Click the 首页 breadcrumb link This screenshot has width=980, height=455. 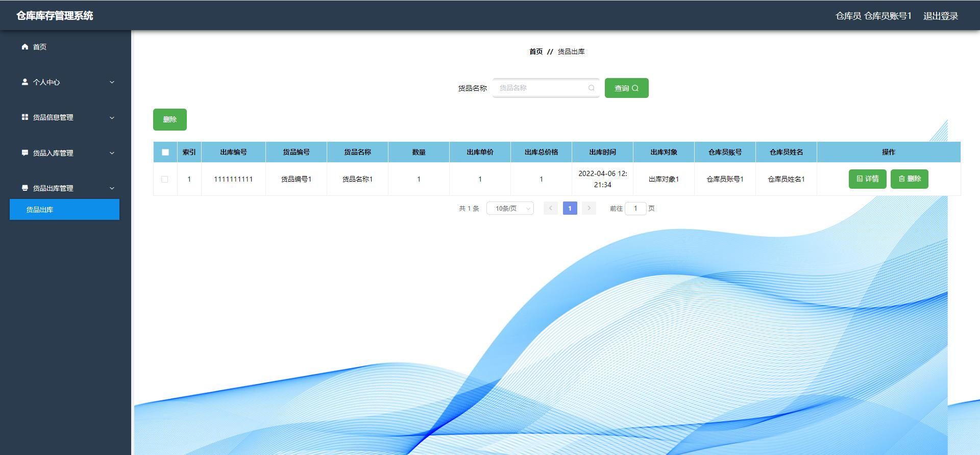coord(536,52)
